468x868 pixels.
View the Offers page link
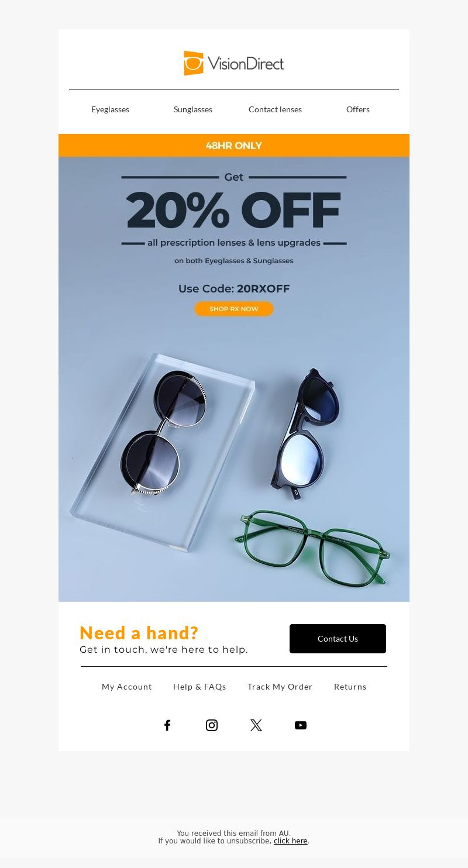358,109
